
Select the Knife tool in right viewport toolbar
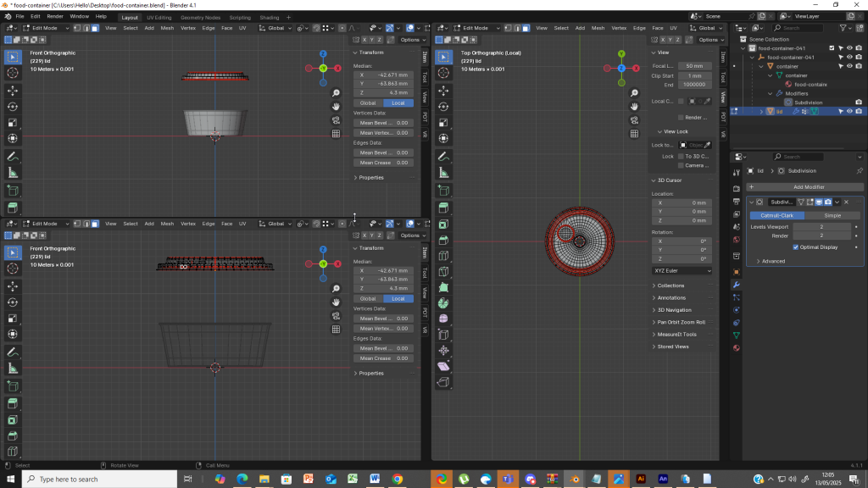tap(442, 271)
